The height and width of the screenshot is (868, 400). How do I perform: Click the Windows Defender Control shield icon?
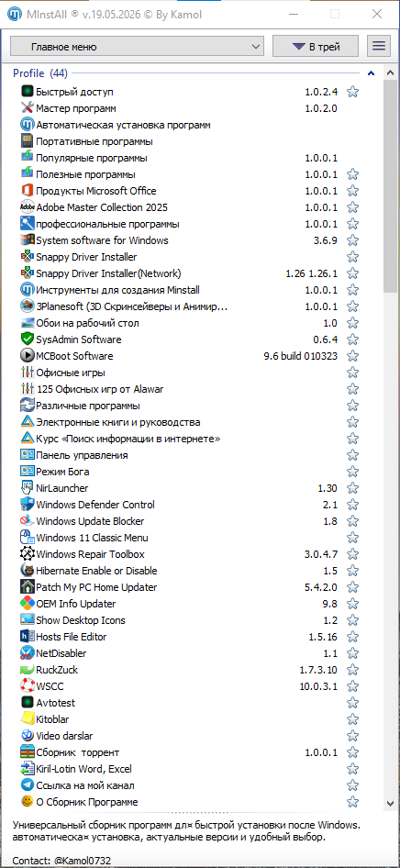pos(28,505)
